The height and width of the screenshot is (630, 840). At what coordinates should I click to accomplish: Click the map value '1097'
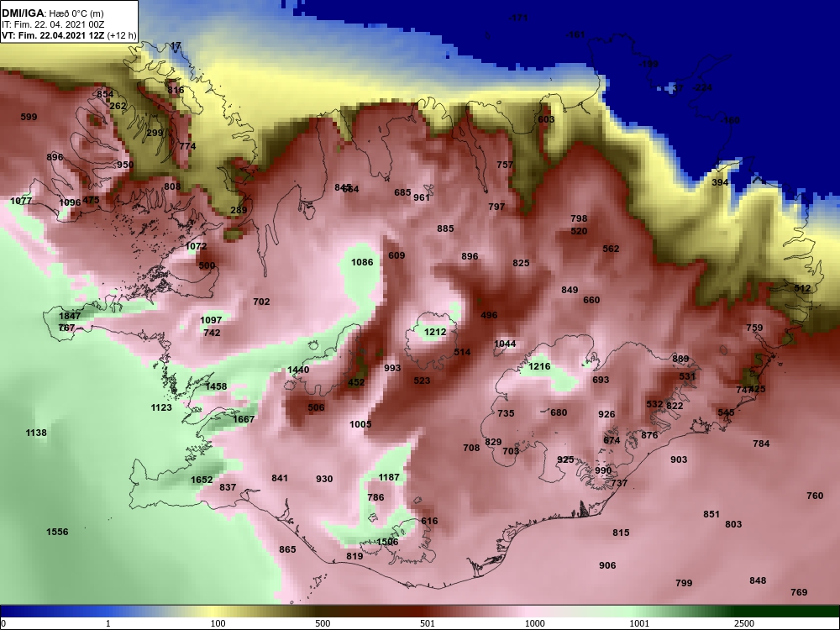pos(211,320)
